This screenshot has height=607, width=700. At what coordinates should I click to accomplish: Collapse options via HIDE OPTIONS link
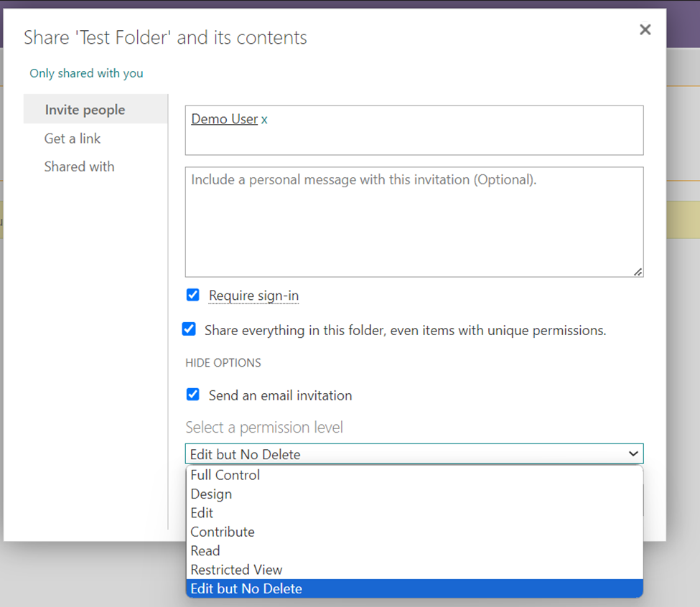223,363
